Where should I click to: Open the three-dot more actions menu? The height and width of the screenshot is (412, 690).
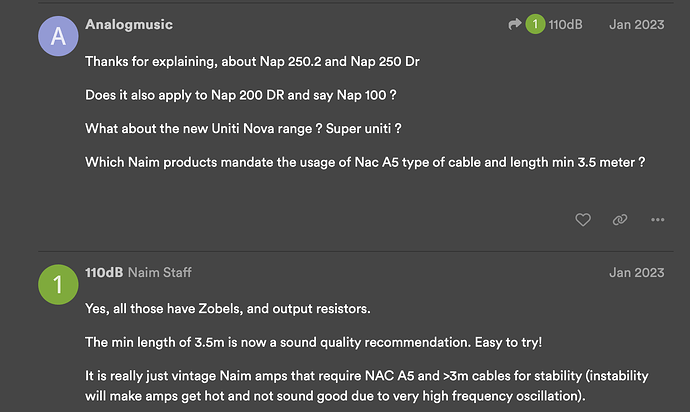657,220
